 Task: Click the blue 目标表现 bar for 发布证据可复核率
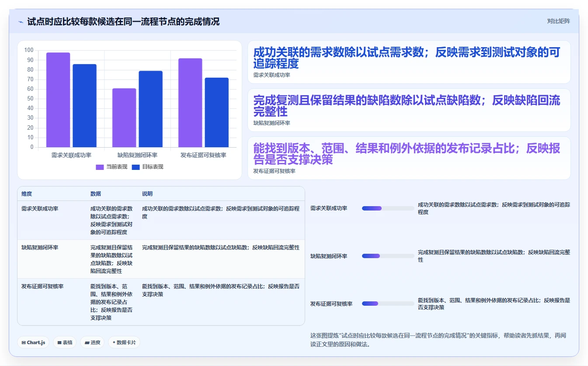click(x=216, y=113)
